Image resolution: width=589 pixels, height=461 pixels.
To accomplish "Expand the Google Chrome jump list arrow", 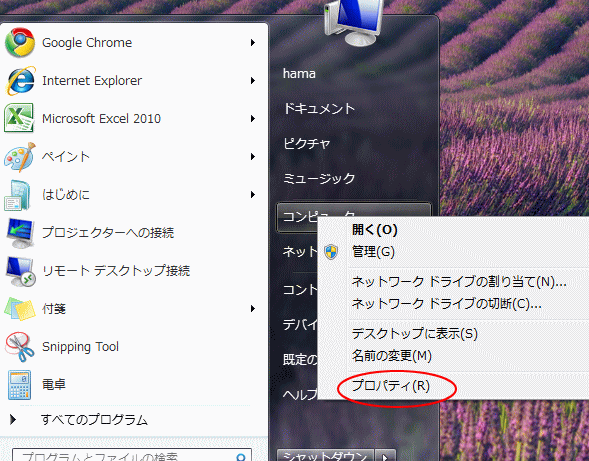I will (253, 43).
